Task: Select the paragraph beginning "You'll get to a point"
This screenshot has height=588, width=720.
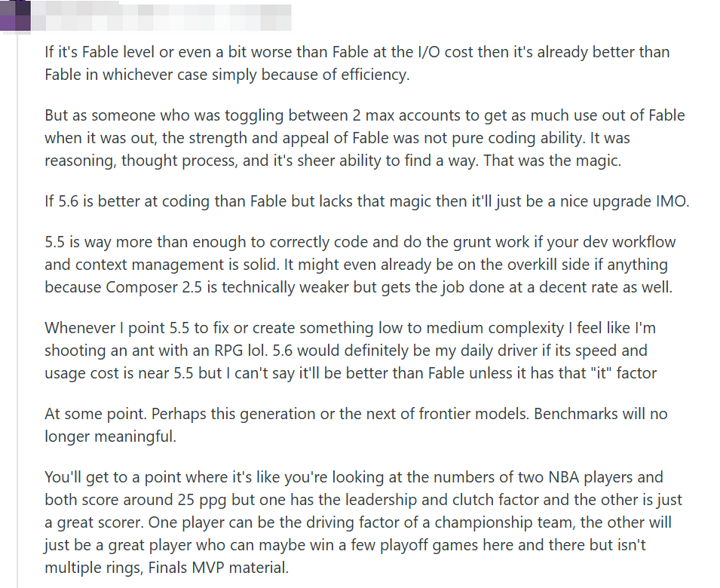Action: point(363,522)
